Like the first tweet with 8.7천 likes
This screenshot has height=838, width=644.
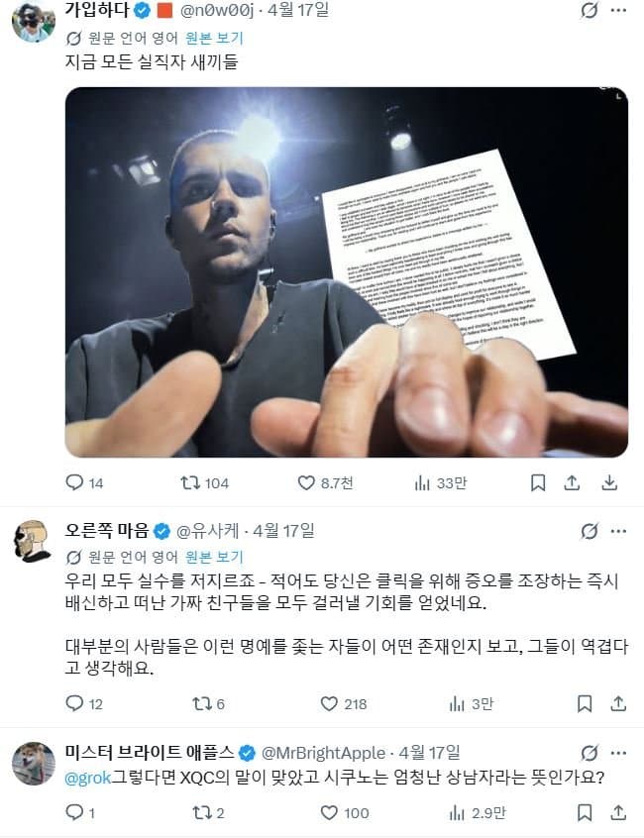tap(306, 483)
